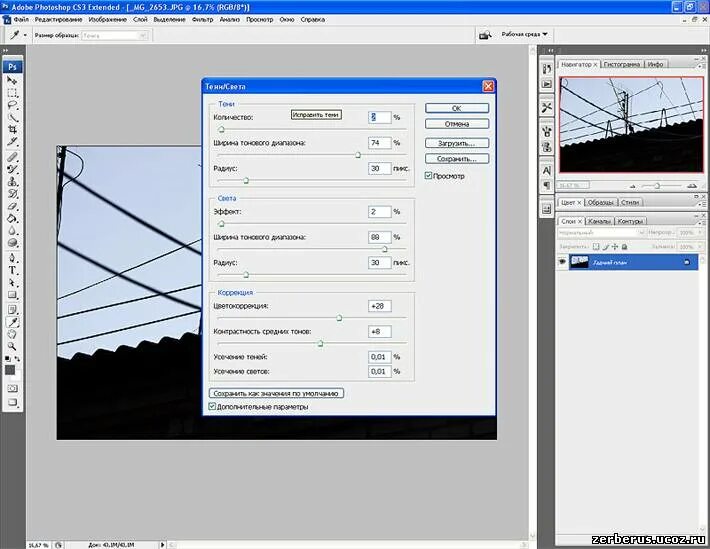Open the History panel icon
710x549 pixels.
pyautogui.click(x=547, y=69)
